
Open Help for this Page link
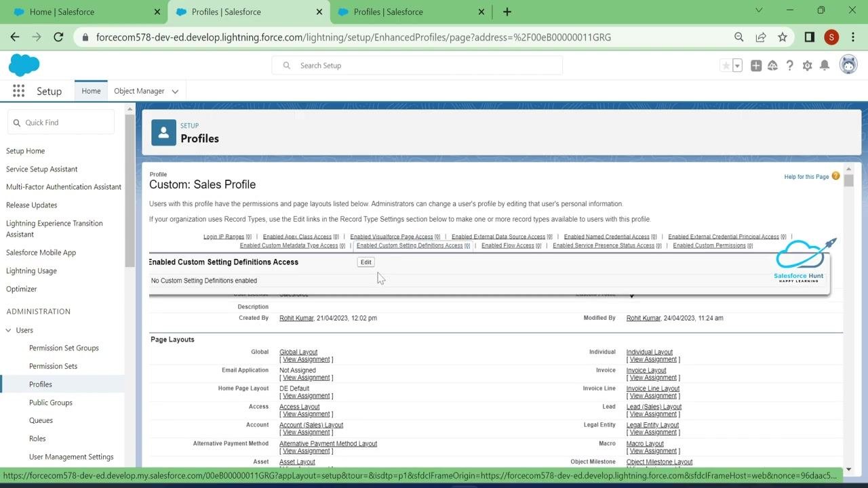pyautogui.click(x=806, y=177)
